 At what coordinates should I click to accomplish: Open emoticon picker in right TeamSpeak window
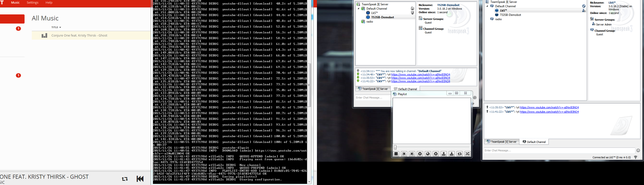tap(638, 151)
